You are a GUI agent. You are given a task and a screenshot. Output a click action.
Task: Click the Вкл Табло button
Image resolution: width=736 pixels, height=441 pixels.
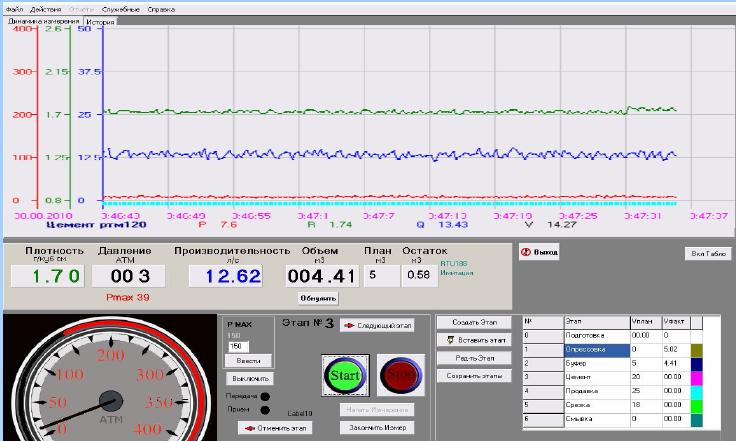[708, 253]
